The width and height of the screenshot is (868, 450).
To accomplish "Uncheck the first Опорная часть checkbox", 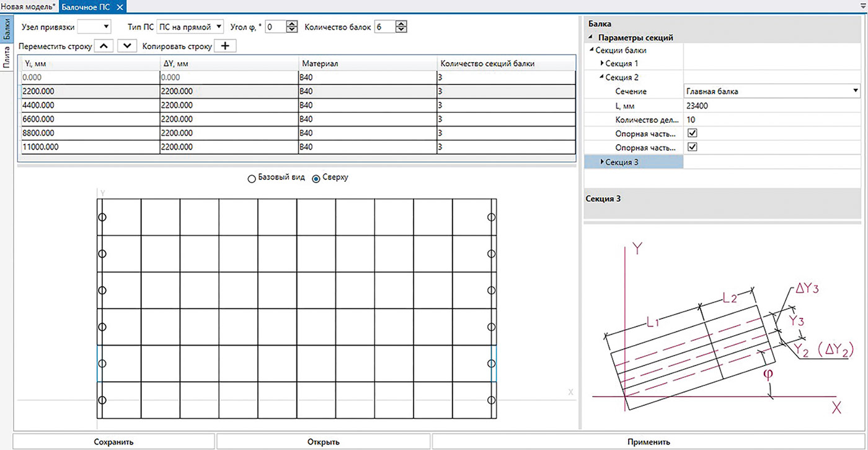I will click(693, 133).
